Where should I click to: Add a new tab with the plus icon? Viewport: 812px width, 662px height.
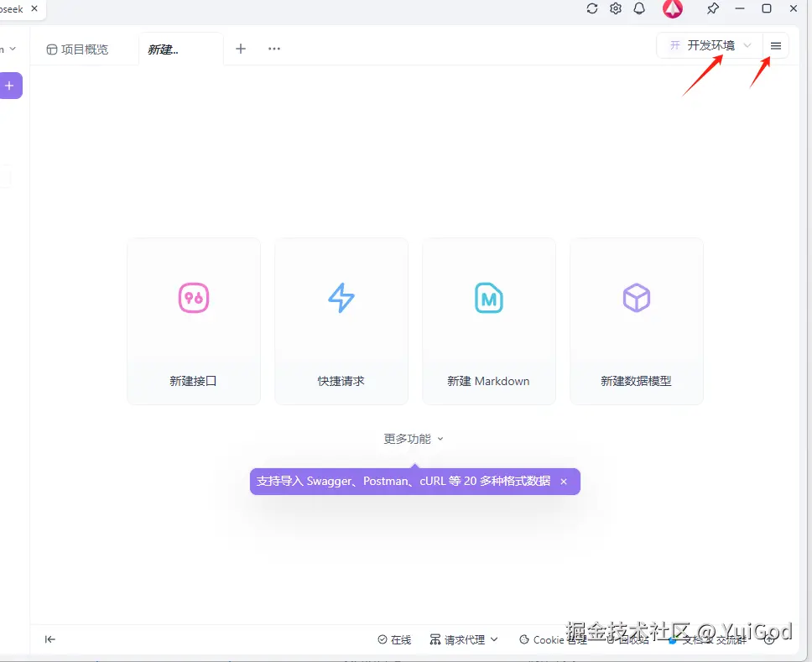(x=240, y=49)
